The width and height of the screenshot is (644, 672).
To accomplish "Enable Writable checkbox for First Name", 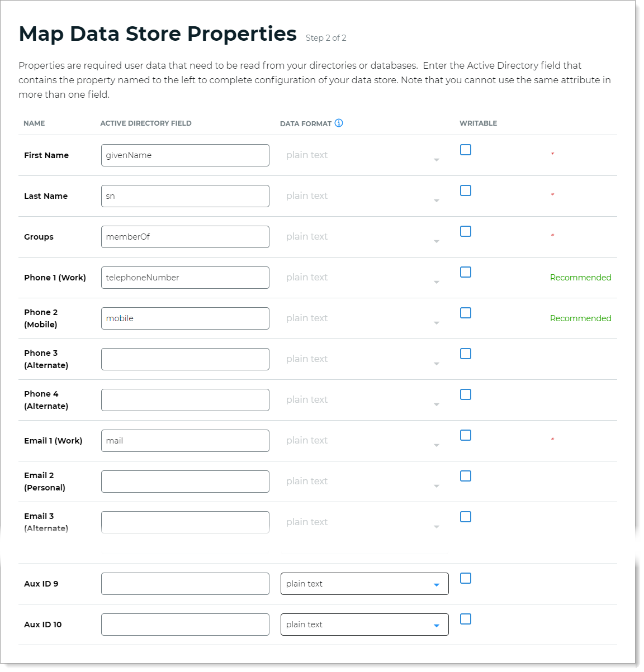I will (x=466, y=150).
